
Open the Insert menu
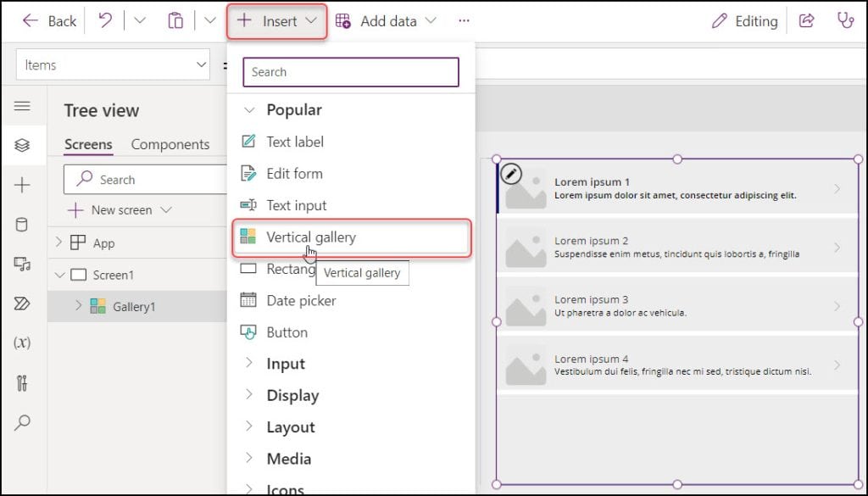277,21
